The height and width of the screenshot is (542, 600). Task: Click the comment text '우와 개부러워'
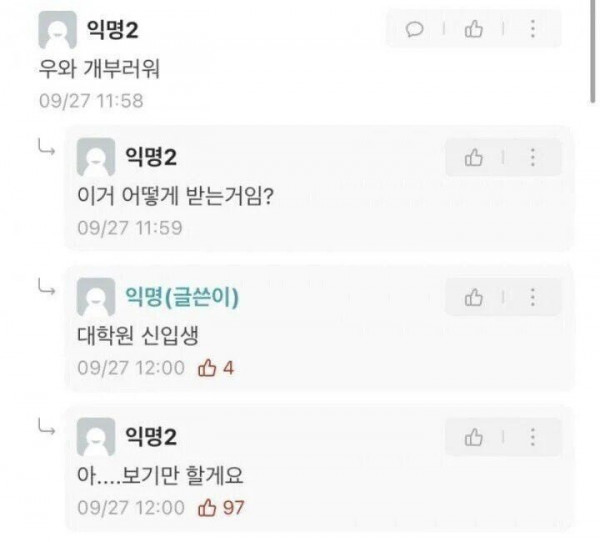(x=96, y=70)
